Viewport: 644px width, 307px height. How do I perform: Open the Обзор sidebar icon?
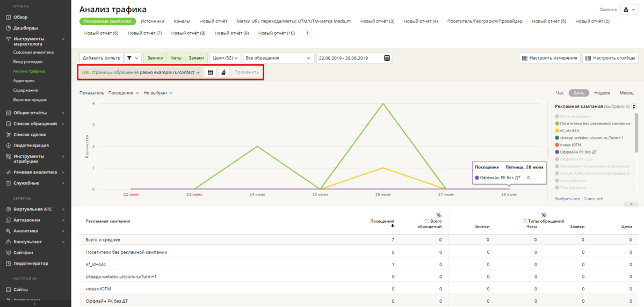(x=8, y=17)
